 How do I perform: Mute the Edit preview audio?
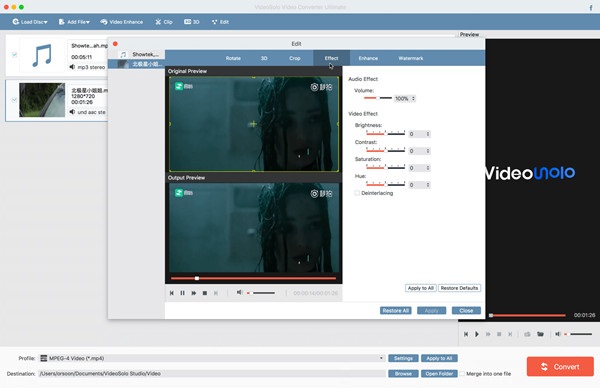point(239,292)
